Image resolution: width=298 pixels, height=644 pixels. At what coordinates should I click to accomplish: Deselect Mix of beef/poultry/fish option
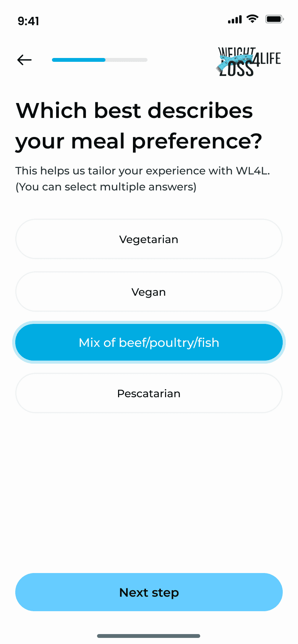click(x=149, y=343)
